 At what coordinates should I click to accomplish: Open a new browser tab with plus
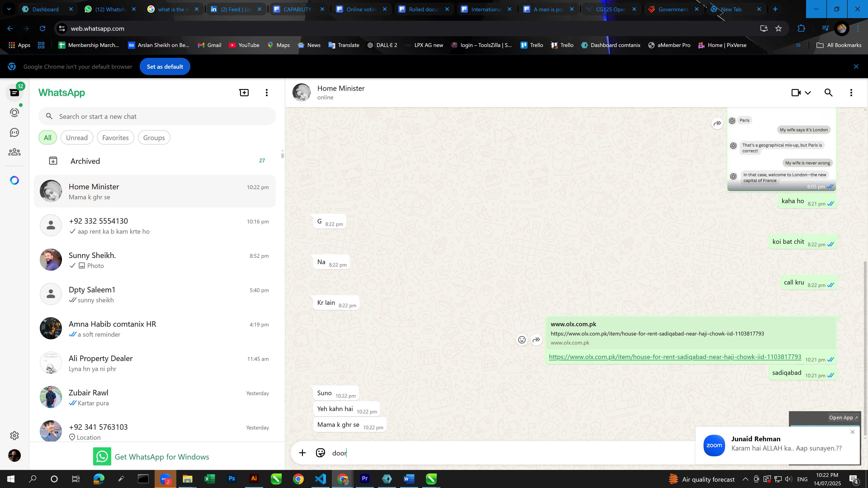(775, 9)
